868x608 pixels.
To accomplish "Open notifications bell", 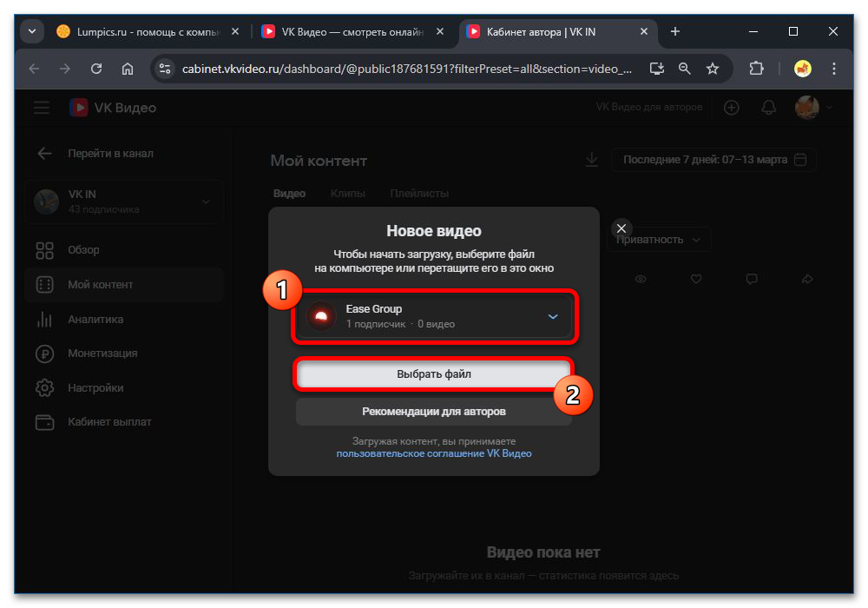I will click(768, 108).
